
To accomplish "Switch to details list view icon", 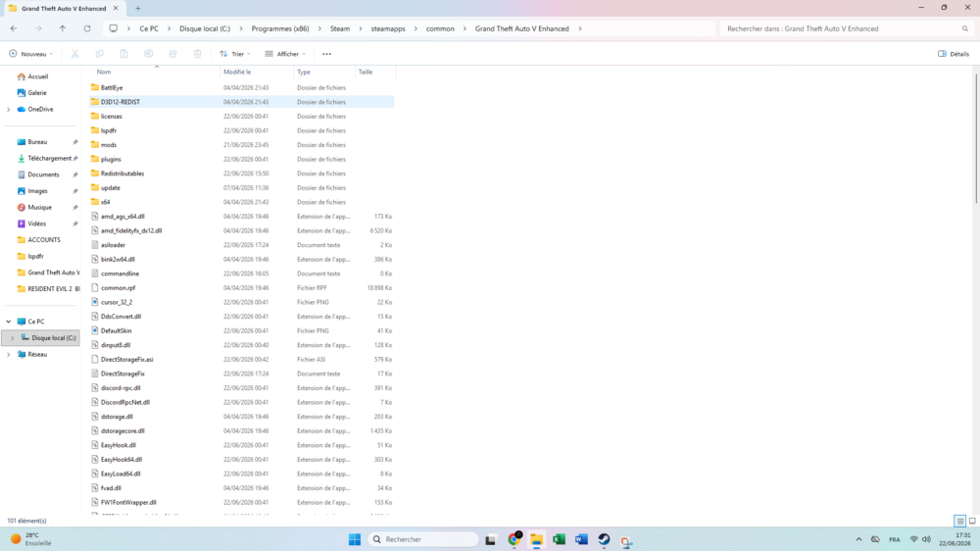I will coord(960,521).
